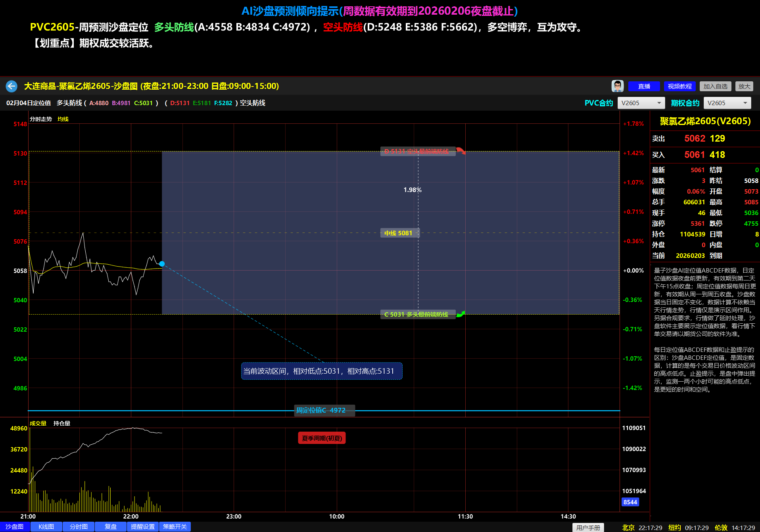
Task: Click the blue 8544 volume badge
Action: click(630, 502)
